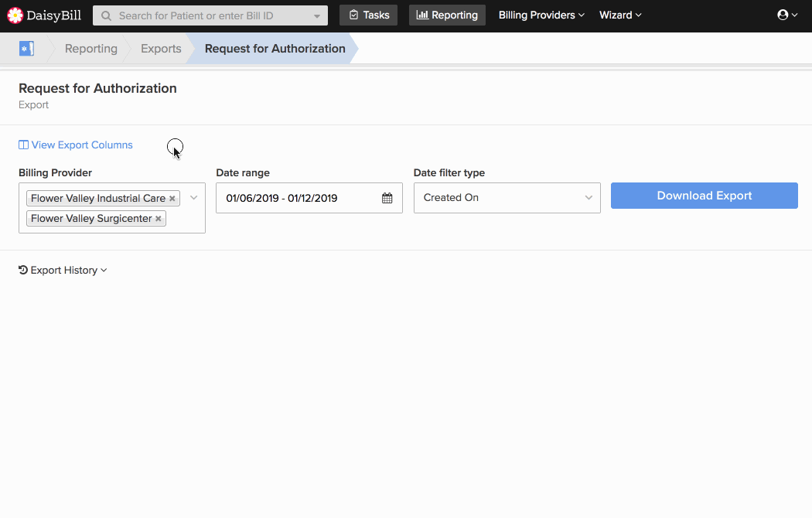Expand the Export History section
Image resolution: width=812 pixels, height=518 pixels.
coord(63,270)
